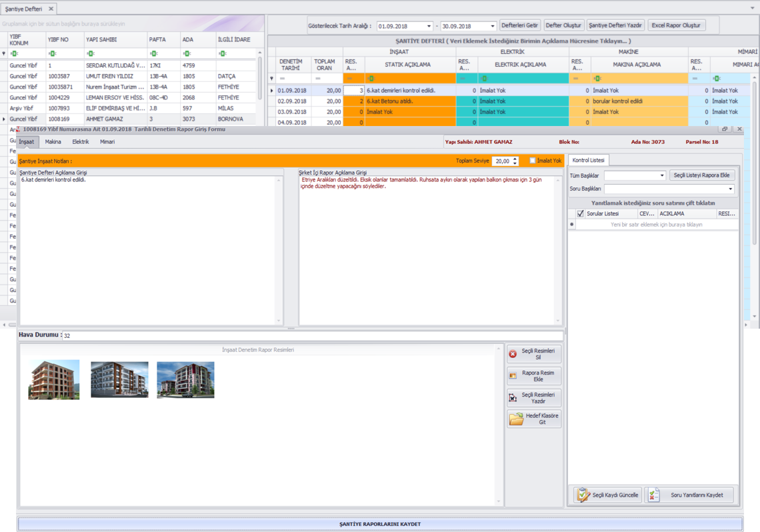Image resolution: width=760 pixels, height=532 pixels.
Task: Increase Toplam Seviye with the up spinner arrow
Action: [x=515, y=159]
